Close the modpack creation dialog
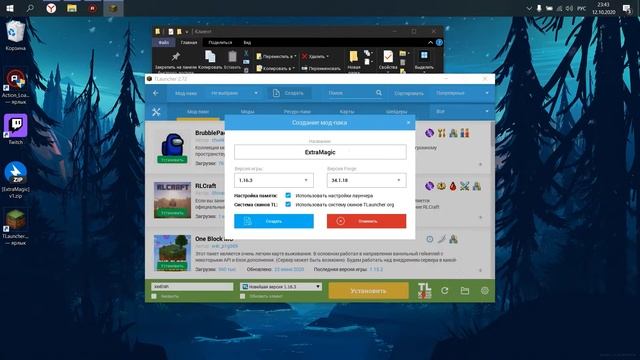 [x=408, y=122]
